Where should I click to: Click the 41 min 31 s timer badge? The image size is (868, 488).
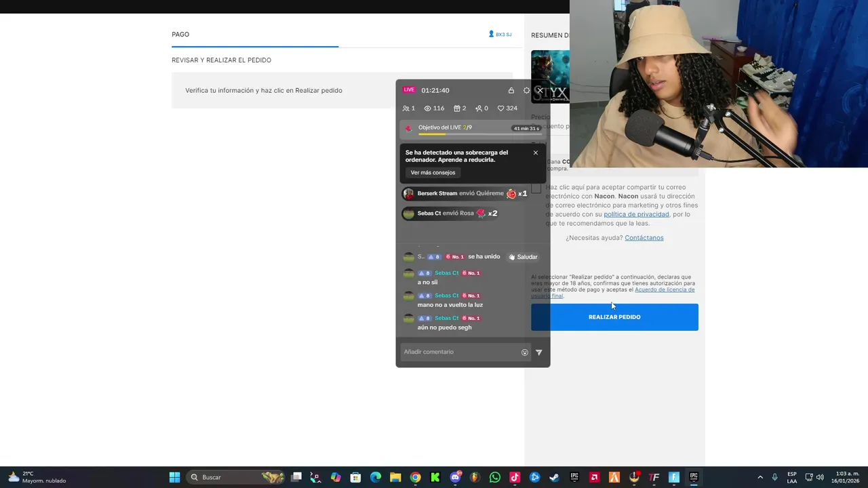click(526, 128)
